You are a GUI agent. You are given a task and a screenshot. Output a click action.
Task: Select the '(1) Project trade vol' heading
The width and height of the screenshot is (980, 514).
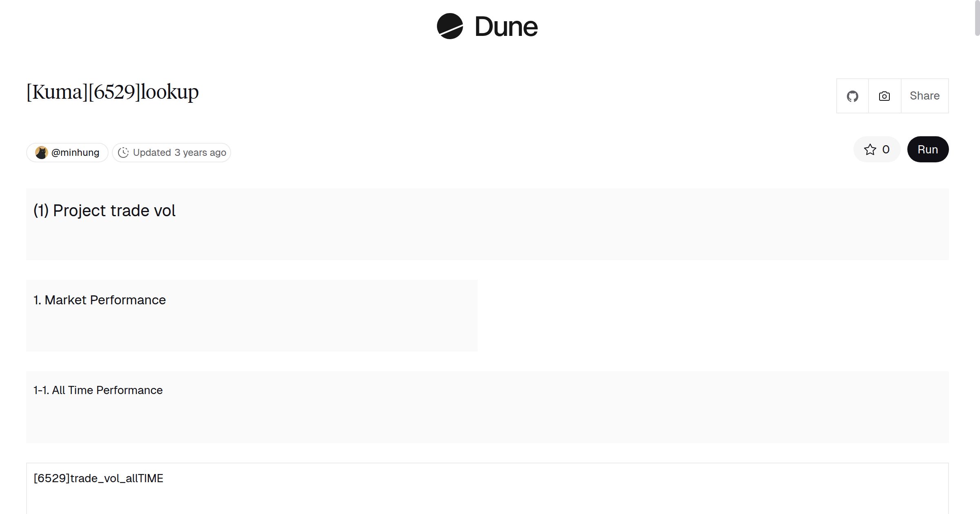point(104,211)
